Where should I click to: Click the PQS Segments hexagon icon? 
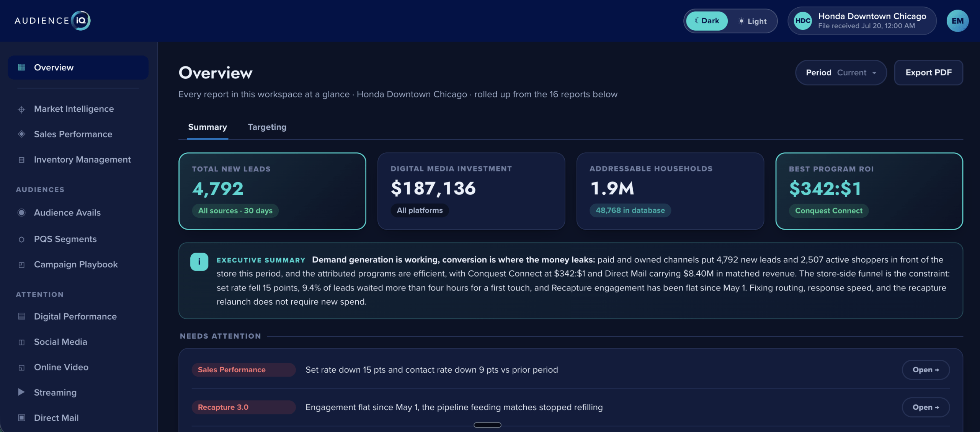coord(21,240)
